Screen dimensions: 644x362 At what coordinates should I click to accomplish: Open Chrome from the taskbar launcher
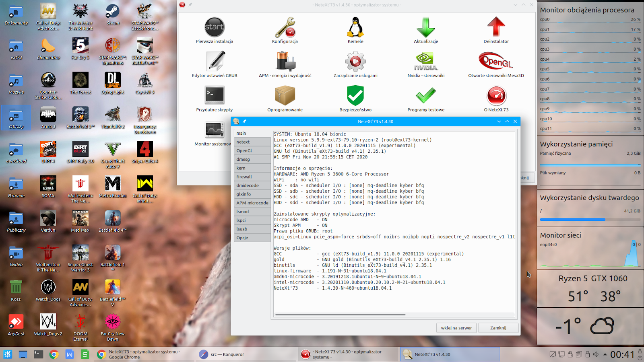pos(54,354)
